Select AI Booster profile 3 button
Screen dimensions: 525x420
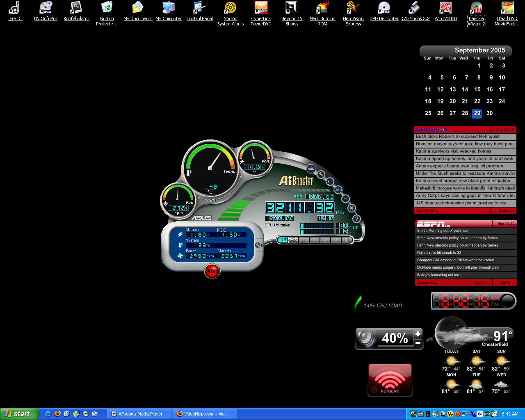(336, 240)
